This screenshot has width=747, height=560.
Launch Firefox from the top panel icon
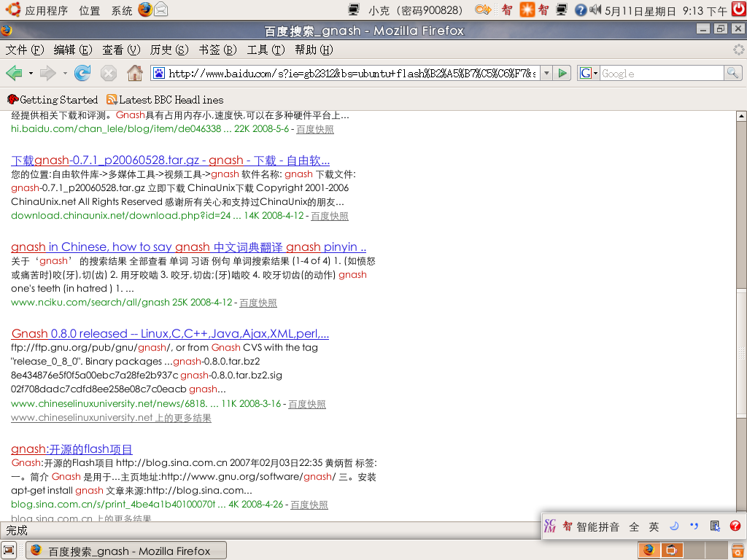tap(145, 9)
